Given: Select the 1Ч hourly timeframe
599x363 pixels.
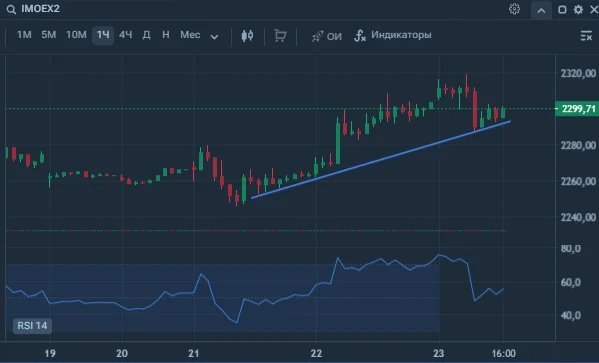Looking at the screenshot, I should pyautogui.click(x=103, y=35).
